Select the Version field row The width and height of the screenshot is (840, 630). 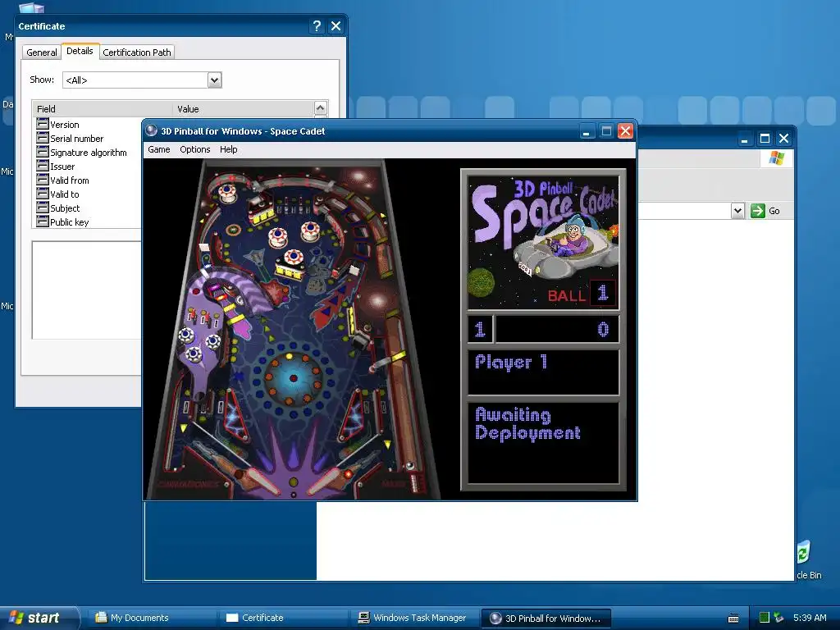click(89, 125)
